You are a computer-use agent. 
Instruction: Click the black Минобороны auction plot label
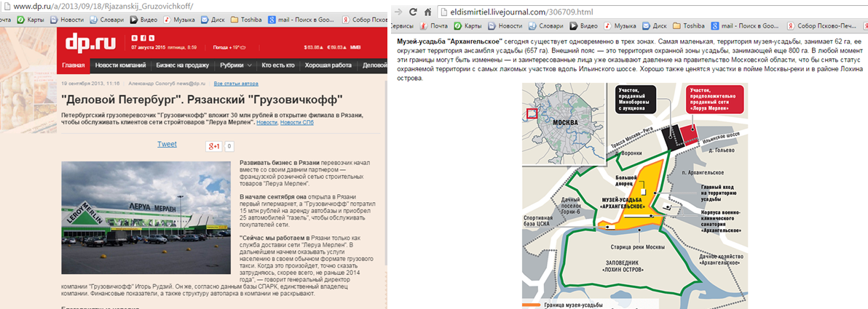pos(636,99)
